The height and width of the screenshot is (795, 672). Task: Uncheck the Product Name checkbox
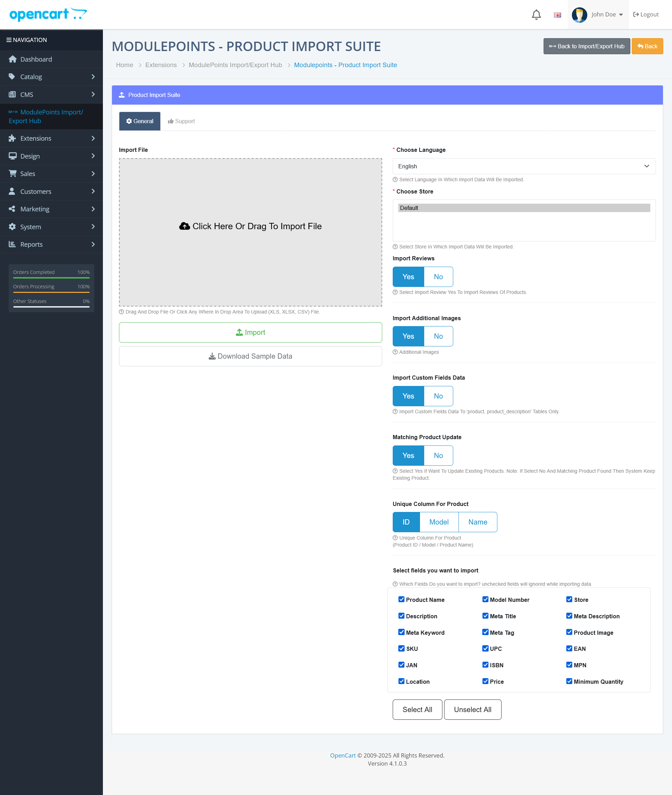pos(401,599)
